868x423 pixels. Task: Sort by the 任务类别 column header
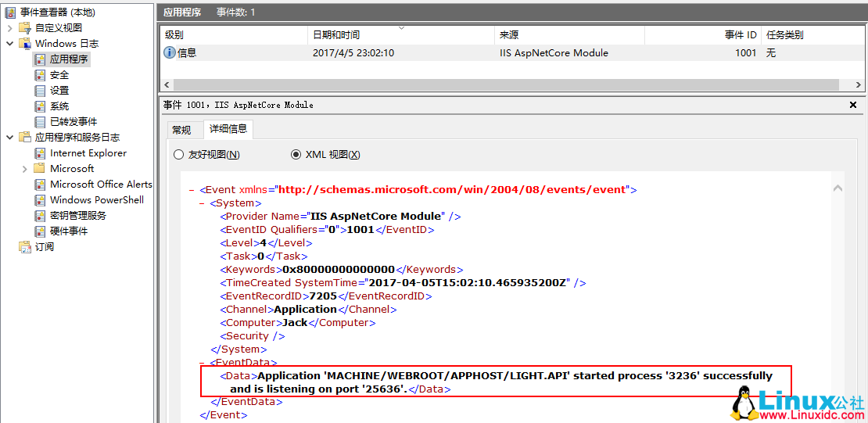click(x=813, y=35)
